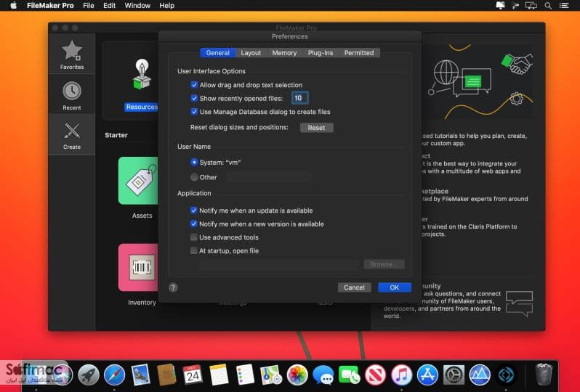This screenshot has height=392, width=580.
Task: Click the Browse... button for startup file
Action: [x=384, y=264]
